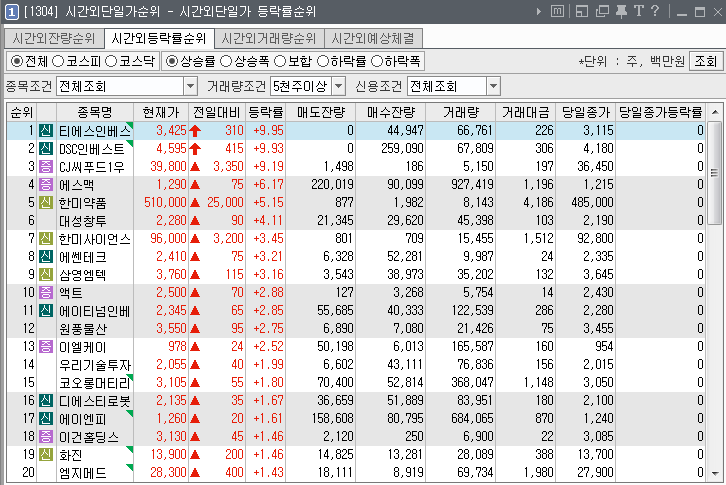Image resolution: width=726 pixels, height=485 pixels.
Task: Click the 신 badge beside 티에스인베스
Action: (45, 131)
